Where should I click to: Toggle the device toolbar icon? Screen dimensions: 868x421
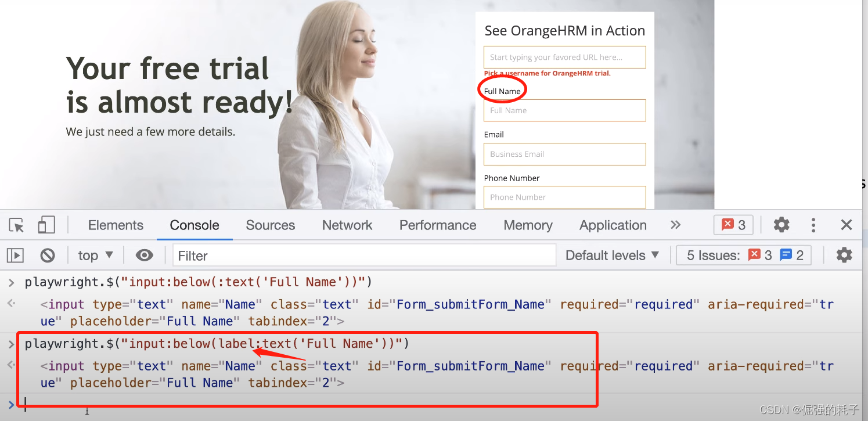pyautogui.click(x=46, y=225)
